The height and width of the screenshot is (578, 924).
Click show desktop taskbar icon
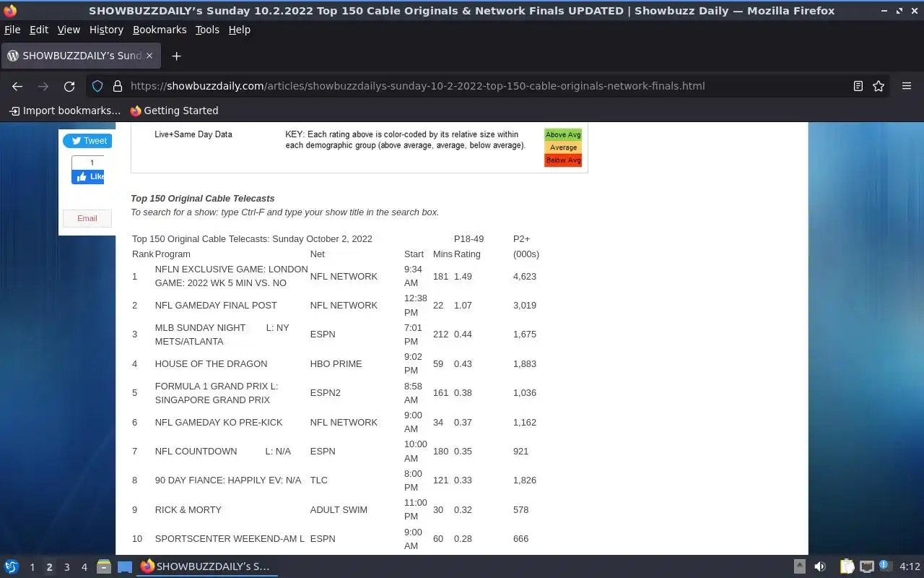coord(124,566)
